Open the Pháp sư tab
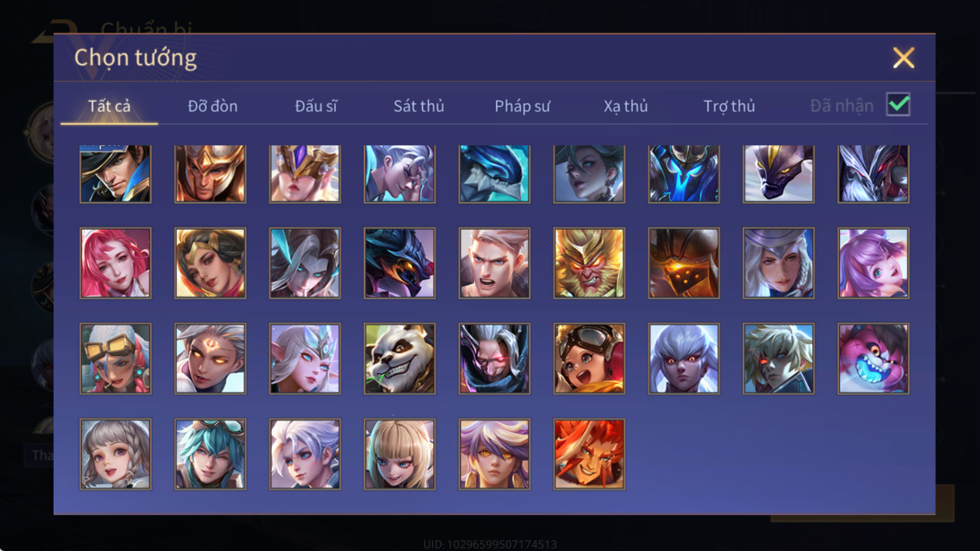 522,106
